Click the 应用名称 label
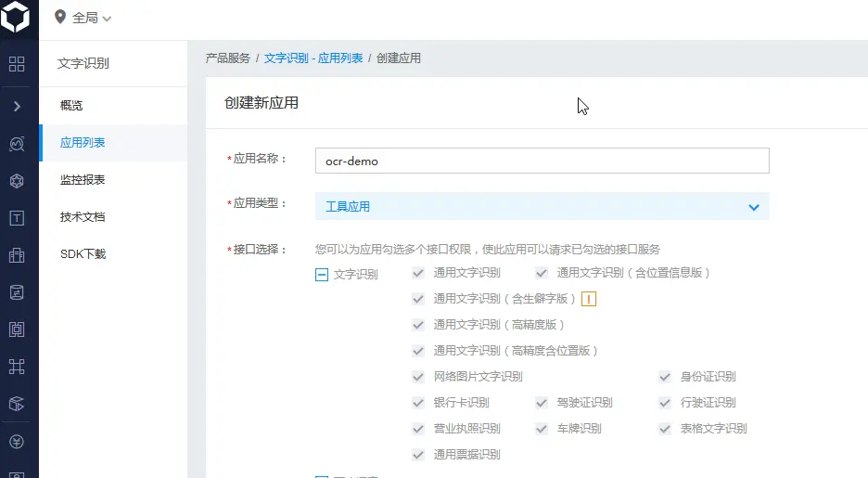868x478 pixels. point(257,159)
